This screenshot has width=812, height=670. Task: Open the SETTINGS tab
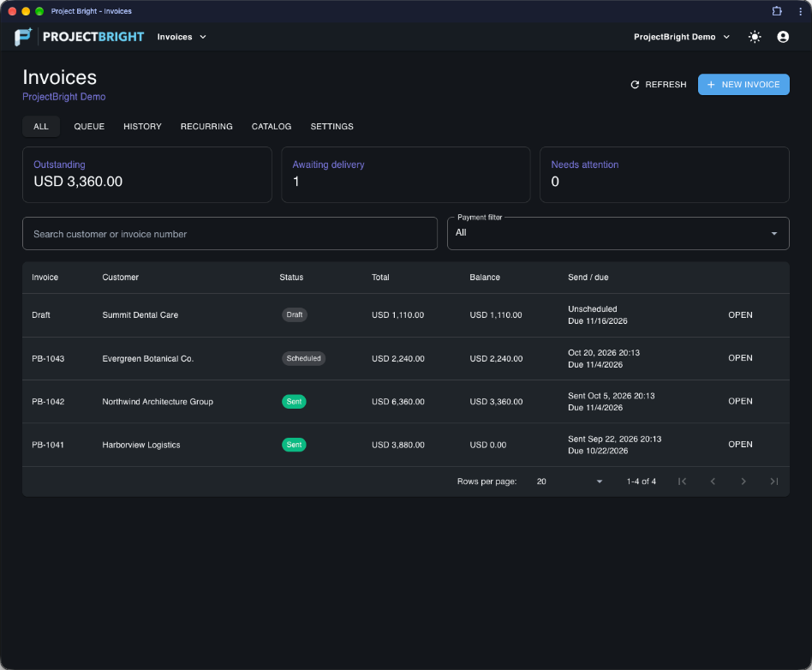(x=332, y=127)
